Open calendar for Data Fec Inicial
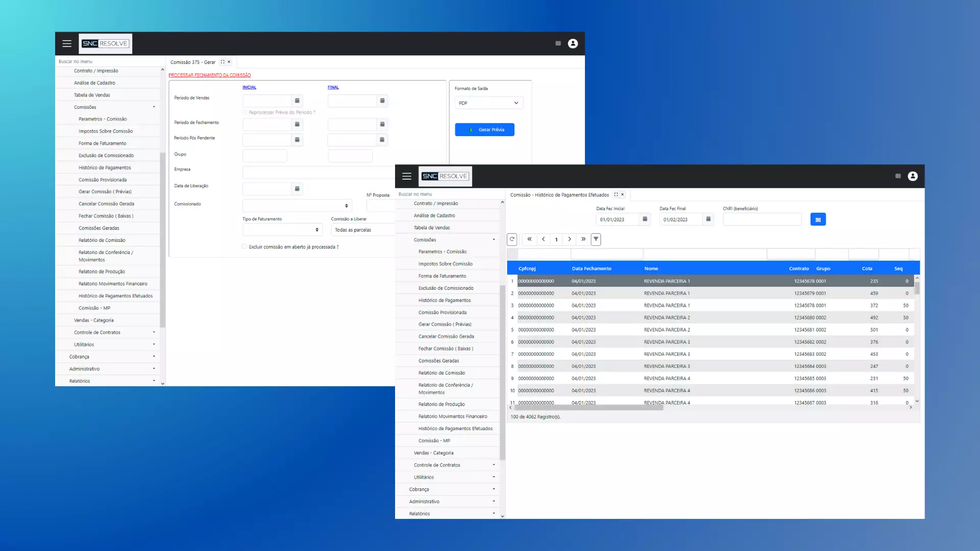 645,219
